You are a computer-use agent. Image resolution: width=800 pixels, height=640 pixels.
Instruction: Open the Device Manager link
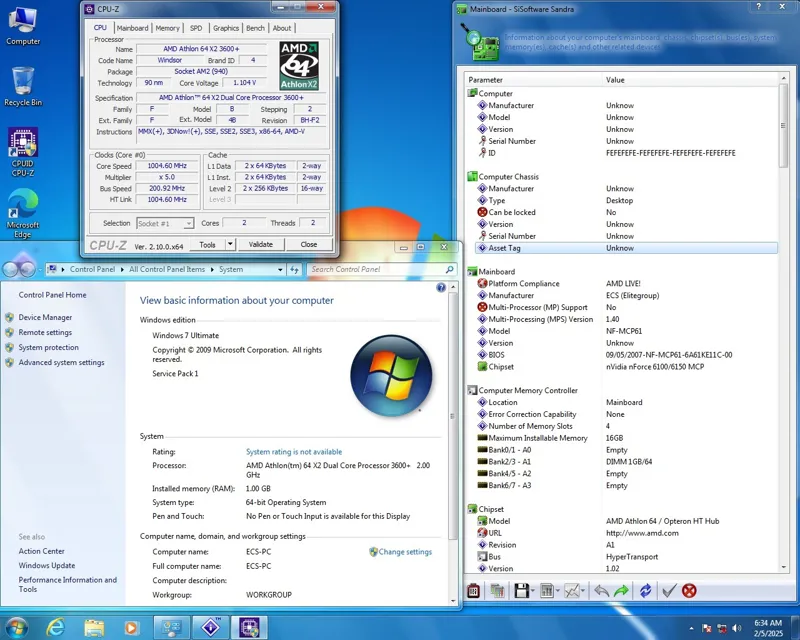tap(45, 317)
